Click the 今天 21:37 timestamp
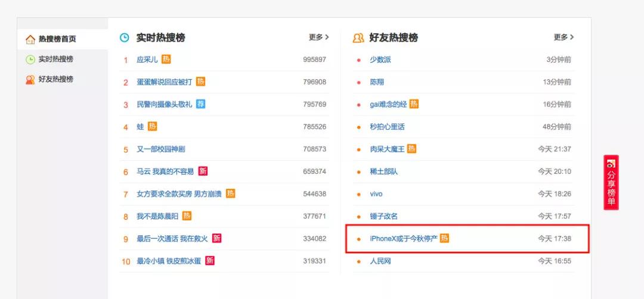The height and width of the screenshot is (299, 644). 555,149
